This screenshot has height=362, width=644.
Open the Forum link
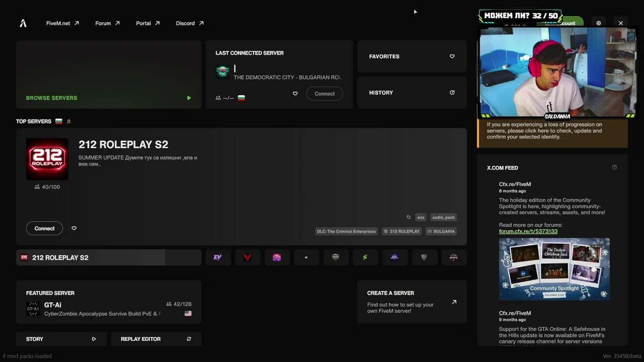[108, 23]
